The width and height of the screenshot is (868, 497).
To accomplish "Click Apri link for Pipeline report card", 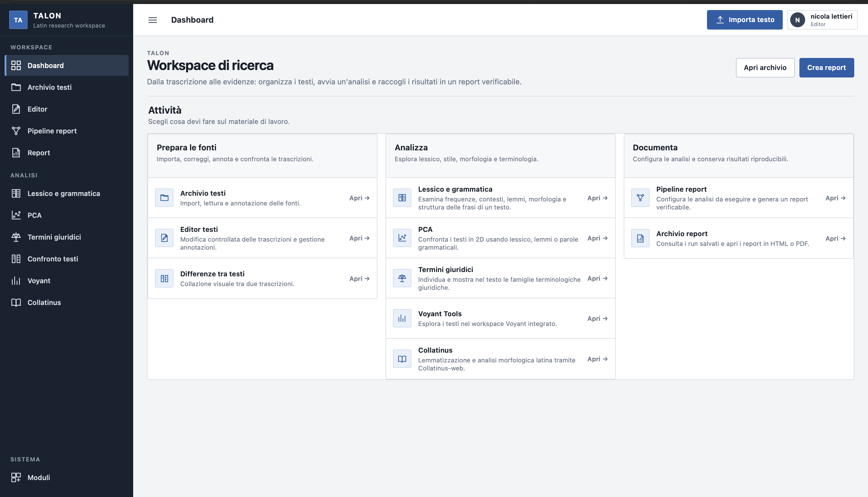I will pyautogui.click(x=835, y=198).
